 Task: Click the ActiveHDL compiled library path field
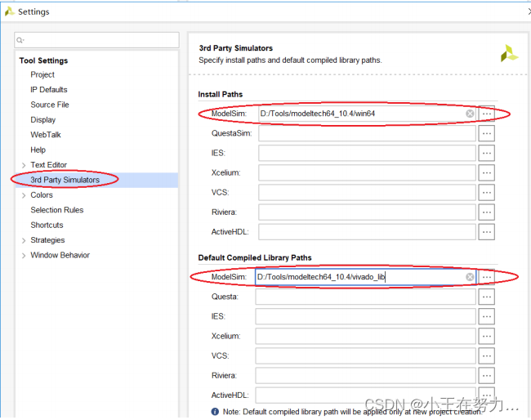(365, 395)
